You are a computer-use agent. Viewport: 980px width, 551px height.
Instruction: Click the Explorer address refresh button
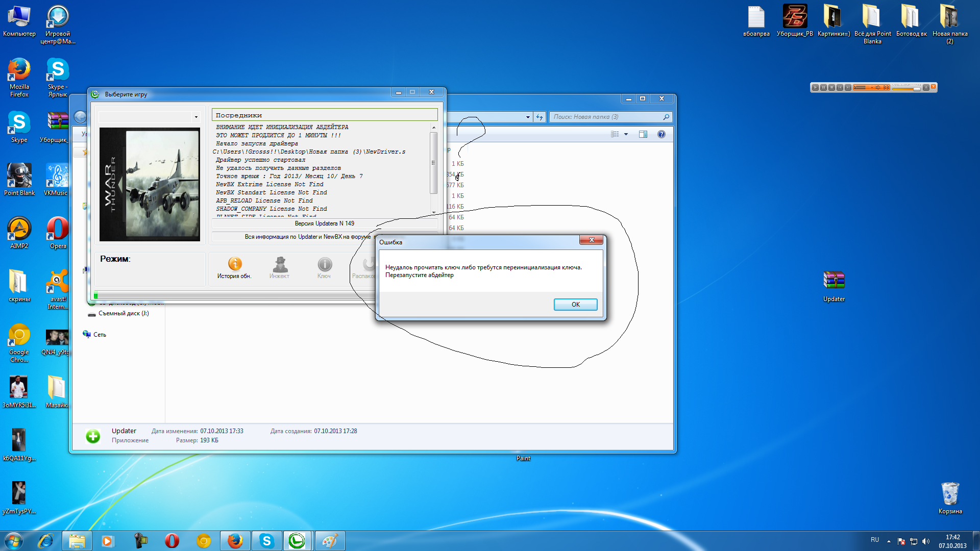click(x=540, y=117)
